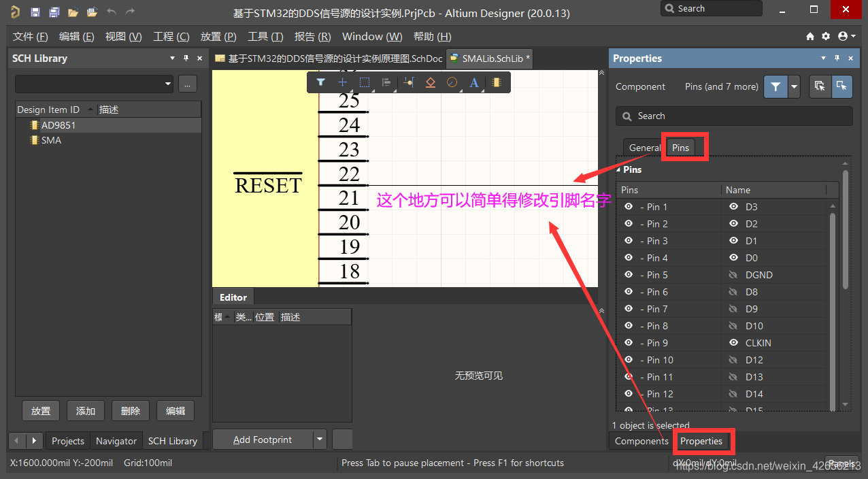
Task: Click the Home icon at top right
Action: [810, 36]
